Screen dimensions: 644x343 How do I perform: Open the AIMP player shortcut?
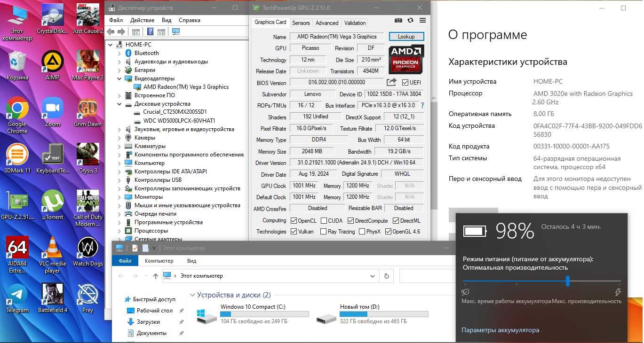pyautogui.click(x=52, y=65)
